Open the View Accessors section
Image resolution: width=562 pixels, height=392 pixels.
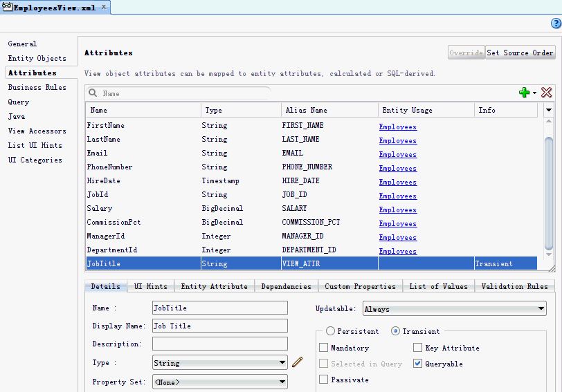tap(37, 131)
